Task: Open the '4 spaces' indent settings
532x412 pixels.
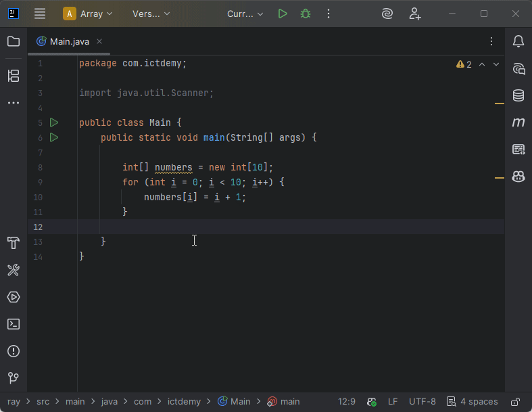Action: [x=473, y=401]
